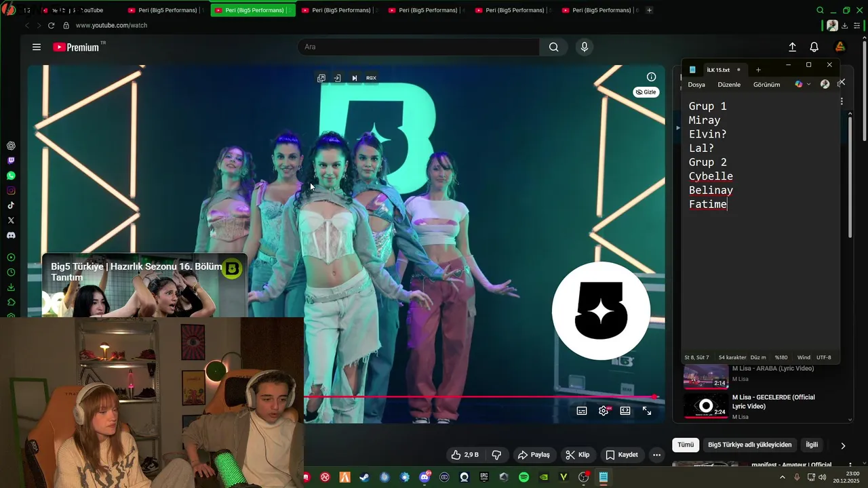The image size is (868, 488).
Task: Open video player settings gear
Action: pyautogui.click(x=604, y=411)
